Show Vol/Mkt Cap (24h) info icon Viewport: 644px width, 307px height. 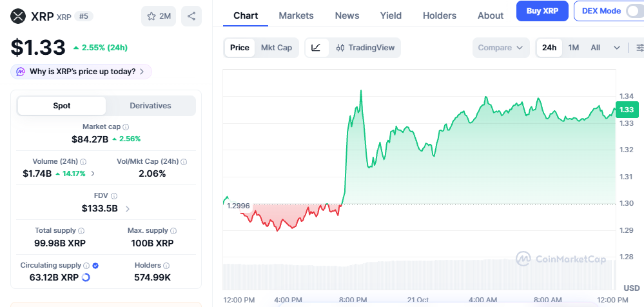[x=184, y=162]
